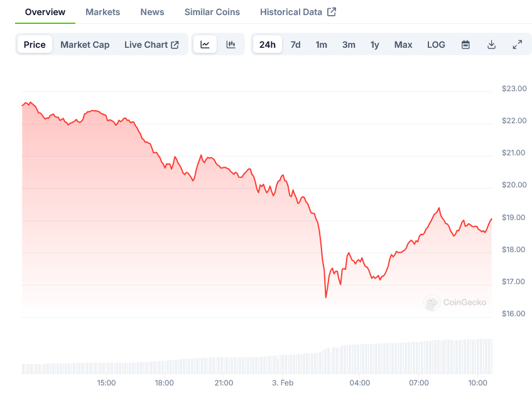The height and width of the screenshot is (398, 532).
Task: Open the Similar Coins tab
Action: click(212, 12)
